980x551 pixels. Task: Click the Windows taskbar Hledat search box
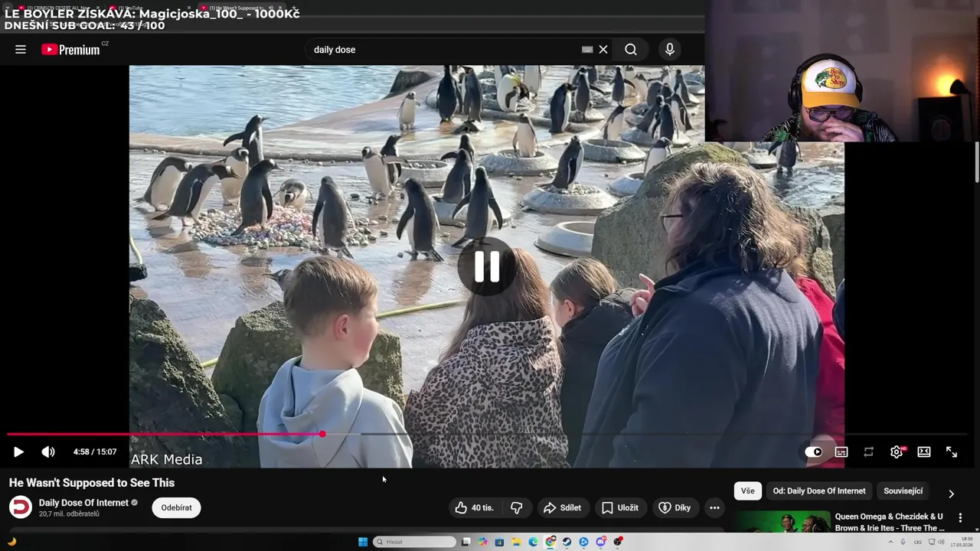[414, 542]
